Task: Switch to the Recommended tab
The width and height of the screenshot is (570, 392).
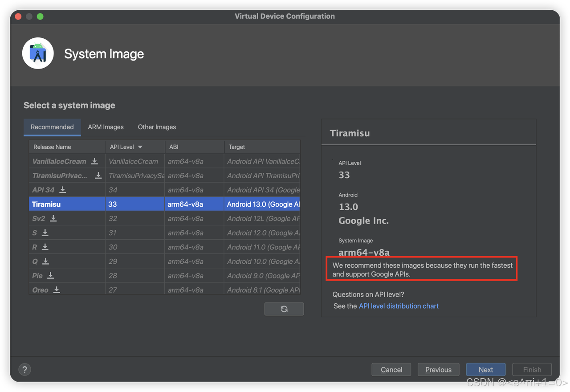Action: pyautogui.click(x=52, y=127)
